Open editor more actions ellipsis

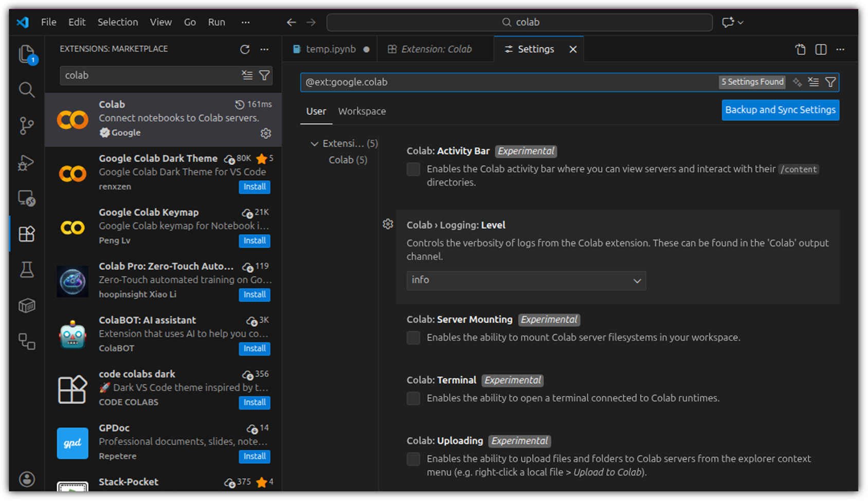point(840,49)
